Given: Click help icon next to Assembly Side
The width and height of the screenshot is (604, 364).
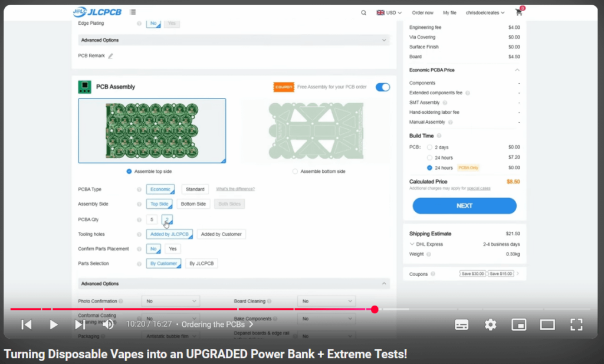Looking at the screenshot, I should [139, 204].
